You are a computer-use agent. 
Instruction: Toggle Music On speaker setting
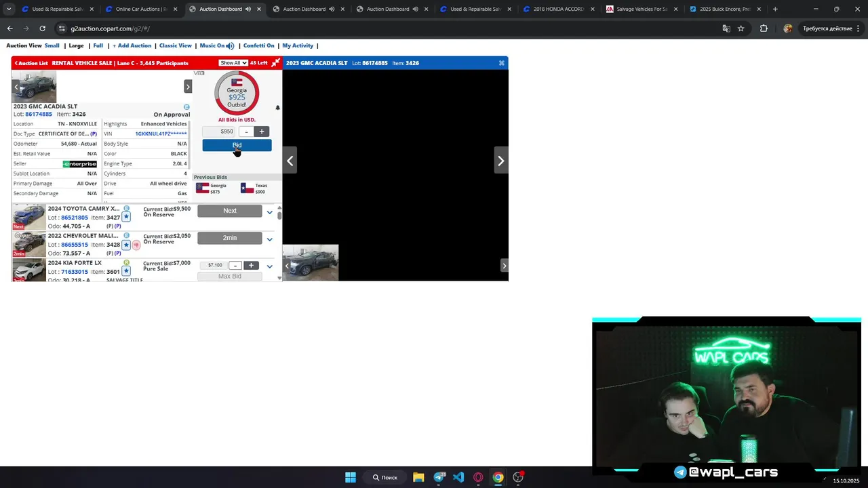click(x=217, y=45)
